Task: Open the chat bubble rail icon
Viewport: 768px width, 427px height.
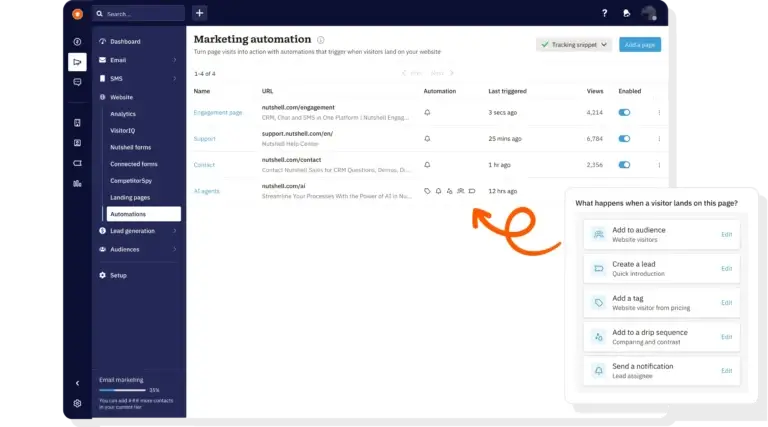Action: 77,82
